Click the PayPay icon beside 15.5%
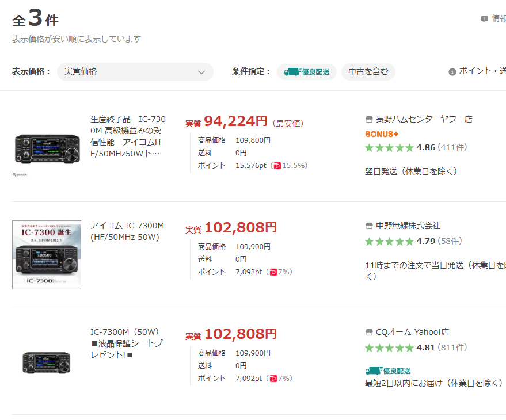Viewport: 506px width, 420px height. click(277, 166)
